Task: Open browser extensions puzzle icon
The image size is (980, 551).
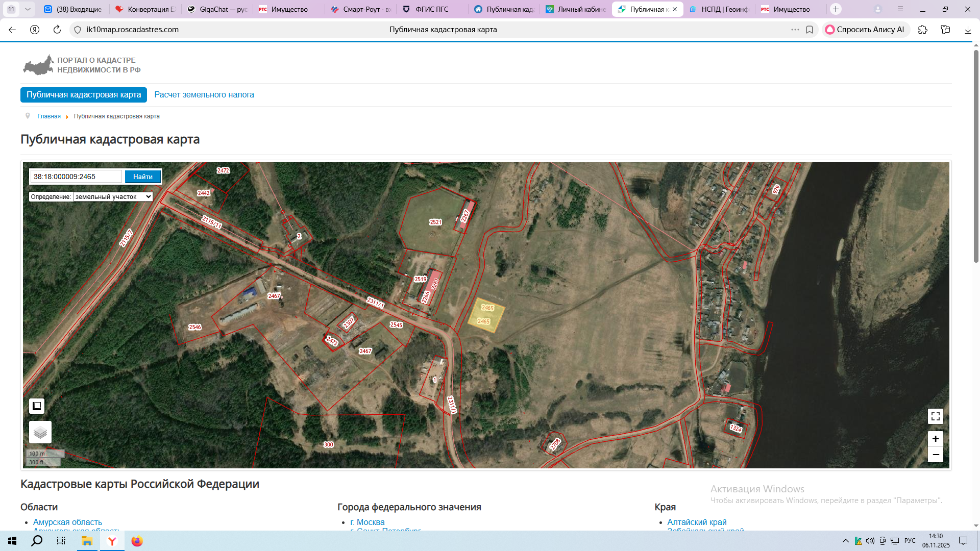Action: pyautogui.click(x=922, y=30)
